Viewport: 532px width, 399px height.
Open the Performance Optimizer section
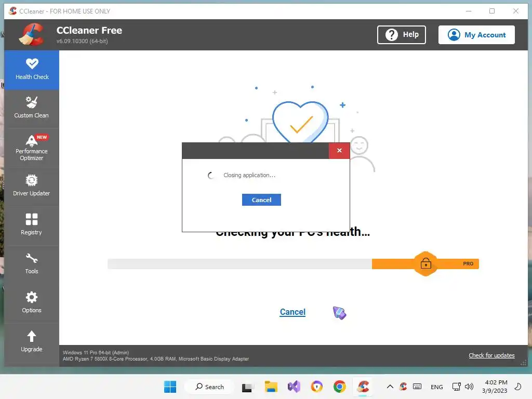(x=32, y=148)
